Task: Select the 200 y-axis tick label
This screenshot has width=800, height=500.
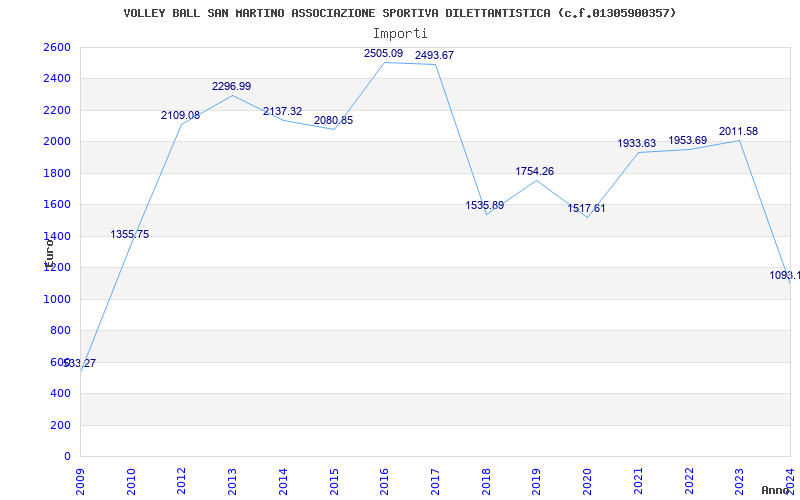Action: click(x=60, y=425)
